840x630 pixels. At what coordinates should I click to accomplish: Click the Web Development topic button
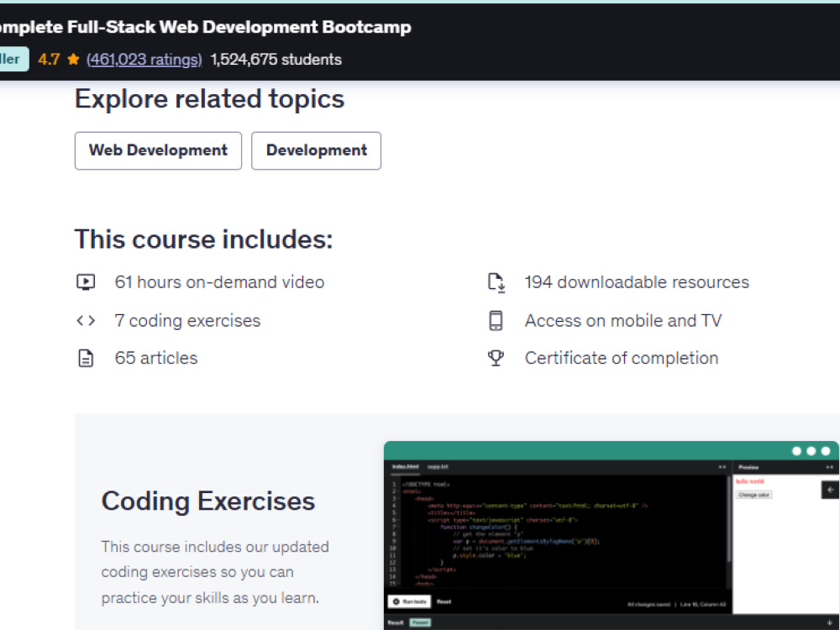[x=158, y=150]
